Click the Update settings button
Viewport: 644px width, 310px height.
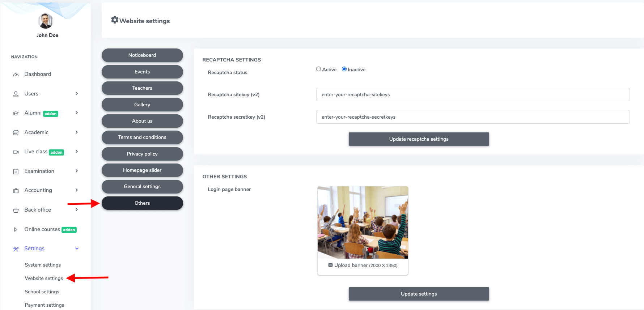(x=419, y=294)
